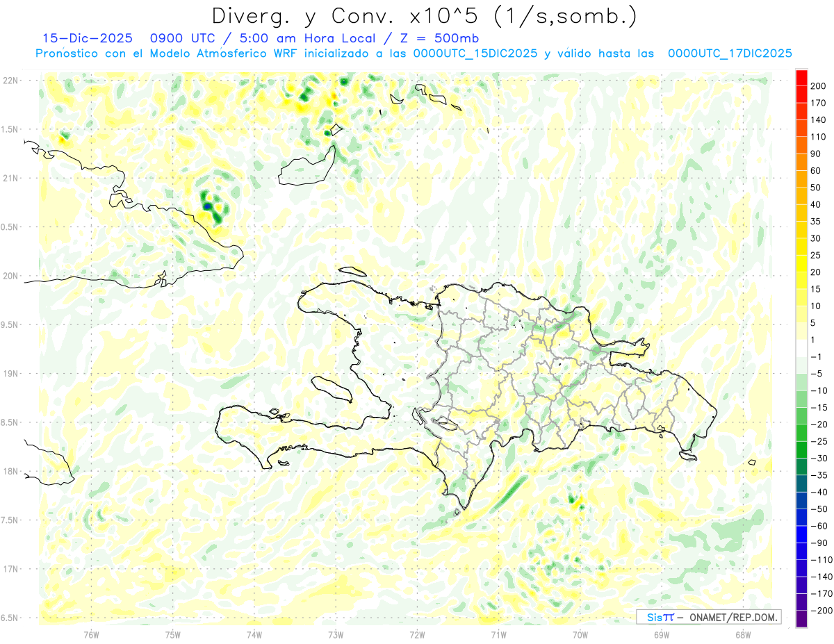The image size is (834, 644).
Task: Click the initialization time "0000UTC_15DIC2025"
Action: point(475,53)
